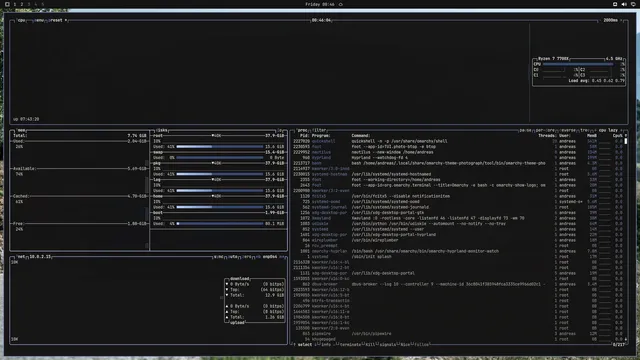Screen dimensions: 640x360
Task: Select previous sort column arrow
Action: [596, 130]
